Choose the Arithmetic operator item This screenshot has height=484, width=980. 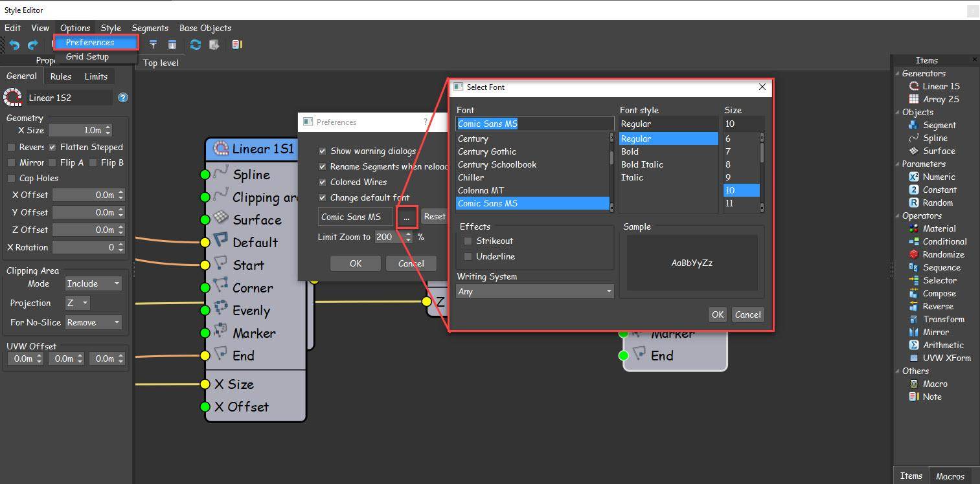(x=943, y=345)
